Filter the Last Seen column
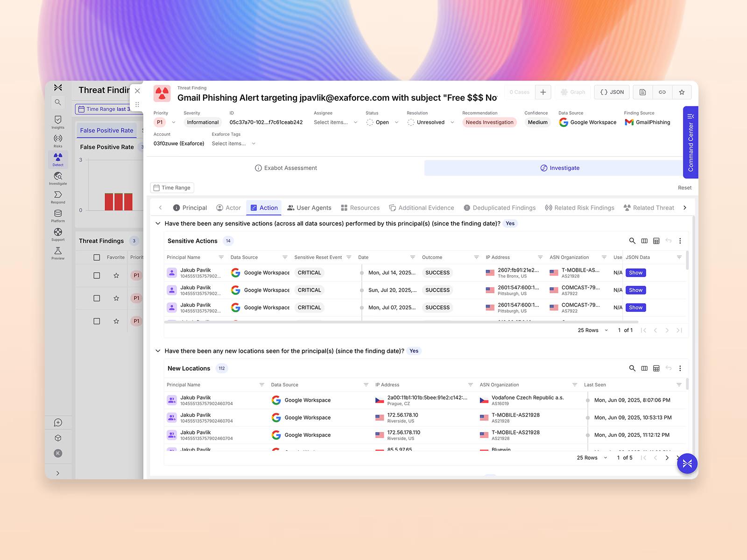Viewport: 747px width, 560px height. [x=679, y=385]
